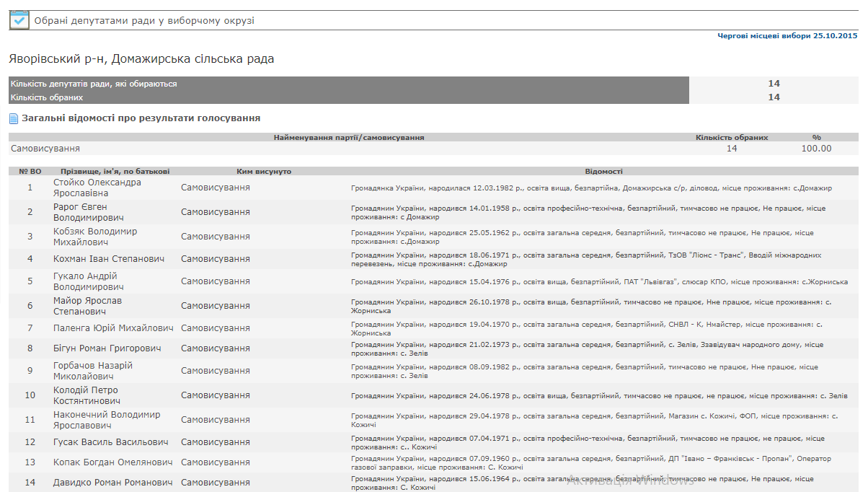
Task: Click name Стойко Олександра Ярославівна
Action: click(x=97, y=188)
